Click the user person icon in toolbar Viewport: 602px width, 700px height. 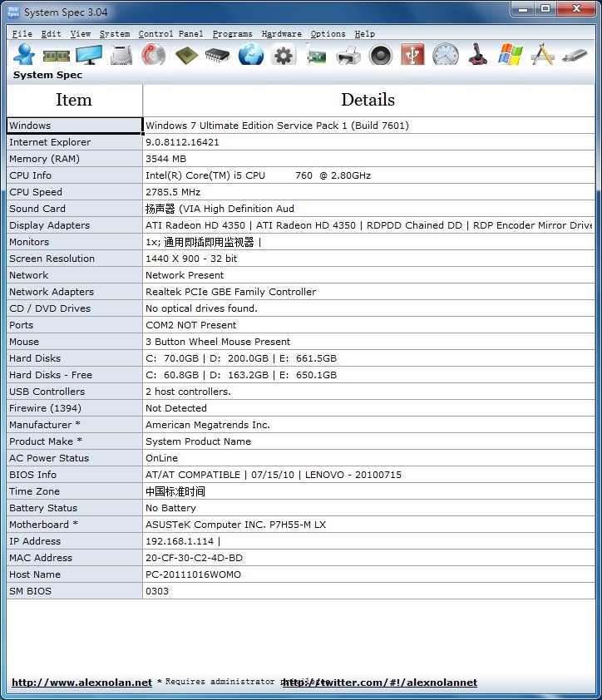(25, 55)
